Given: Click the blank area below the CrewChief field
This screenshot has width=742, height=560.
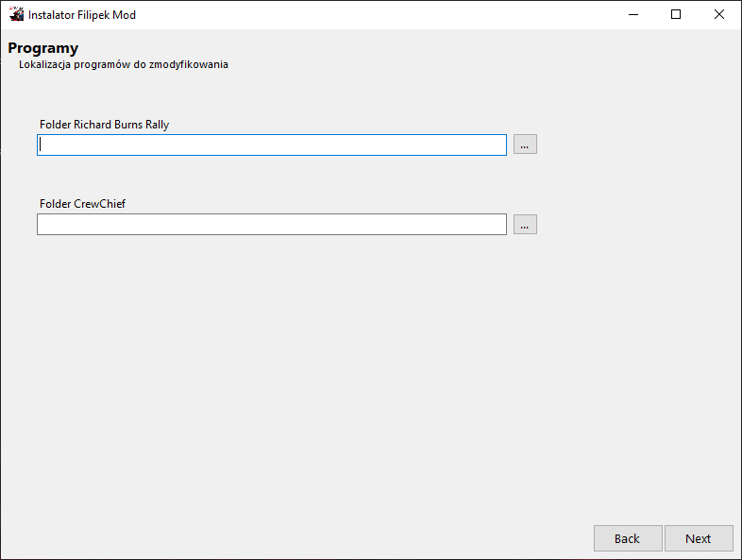Looking at the screenshot, I should [x=283, y=359].
